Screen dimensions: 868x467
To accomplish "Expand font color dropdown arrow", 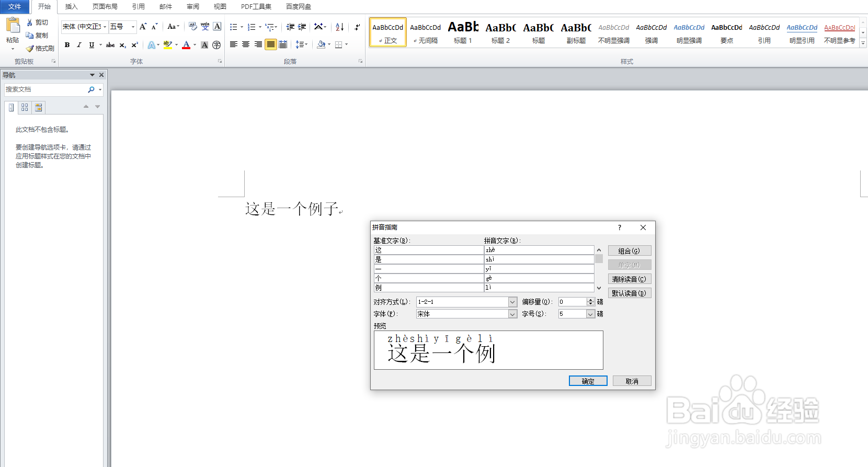I will click(195, 45).
